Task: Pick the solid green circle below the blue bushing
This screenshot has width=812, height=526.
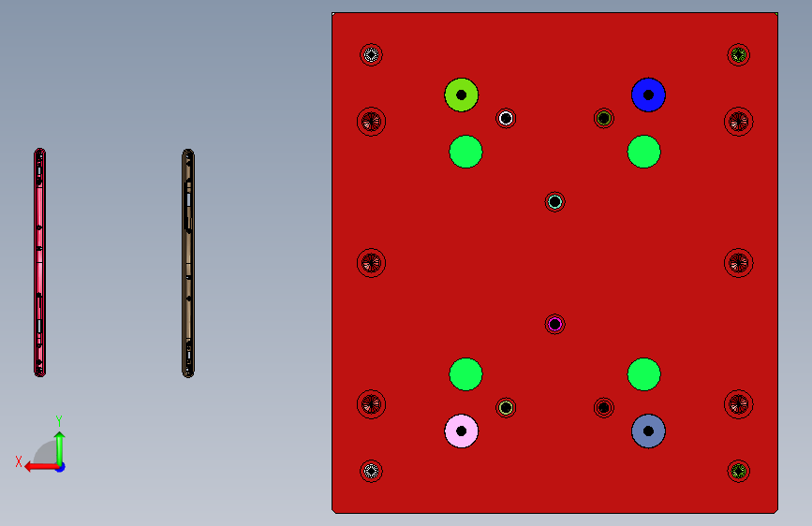Action: pyautogui.click(x=643, y=152)
